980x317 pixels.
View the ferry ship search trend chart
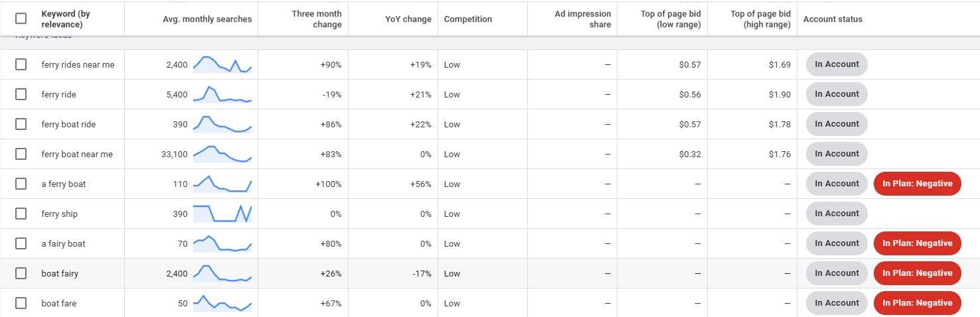[x=222, y=214]
